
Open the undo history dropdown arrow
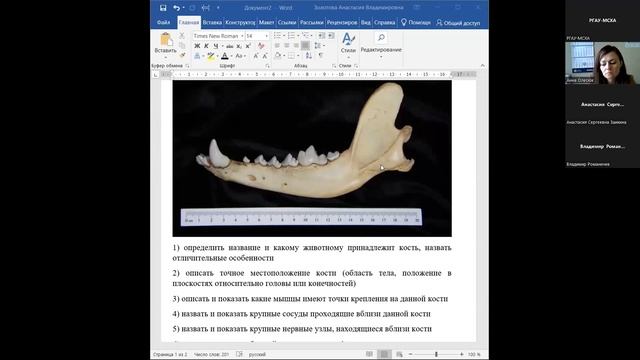pos(183,8)
